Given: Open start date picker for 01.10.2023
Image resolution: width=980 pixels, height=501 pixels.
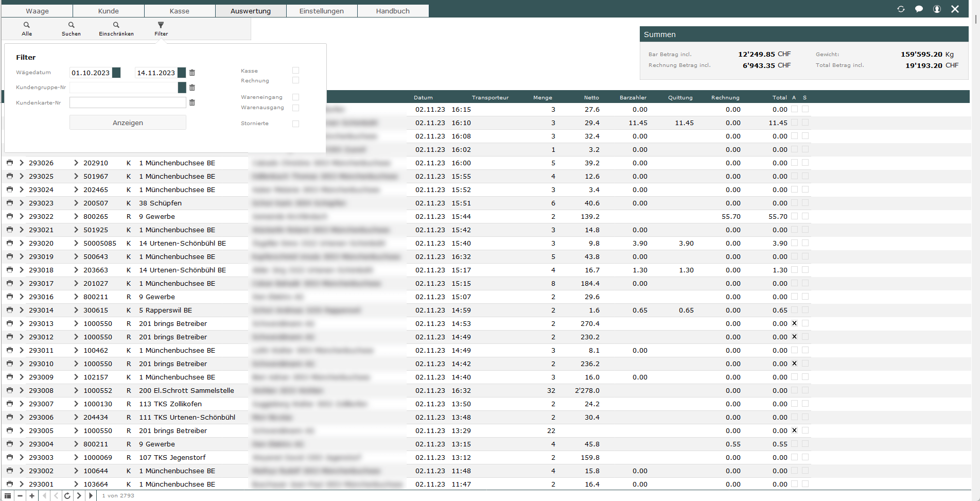Looking at the screenshot, I should (x=116, y=73).
